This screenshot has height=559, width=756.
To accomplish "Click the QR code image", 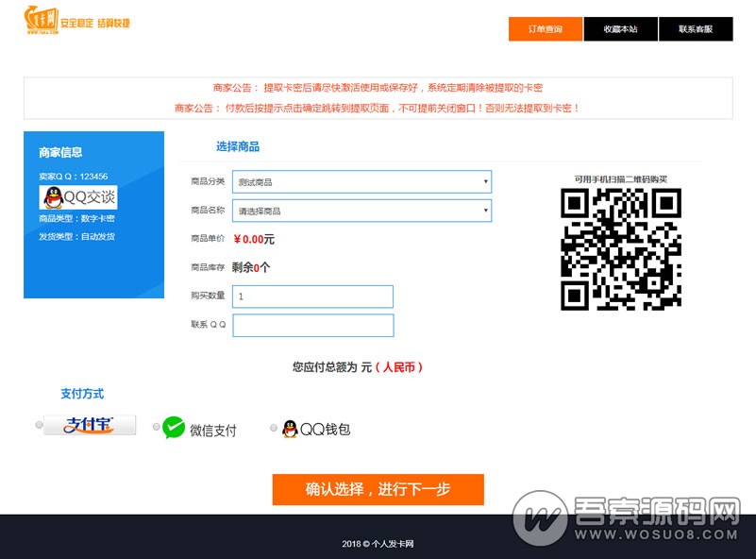I will click(621, 249).
